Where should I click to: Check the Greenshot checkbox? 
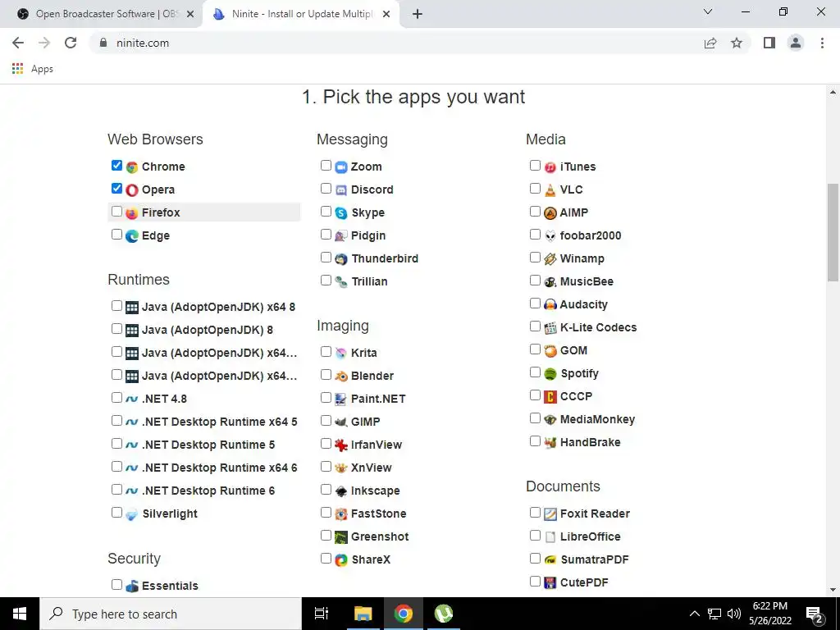pos(326,535)
